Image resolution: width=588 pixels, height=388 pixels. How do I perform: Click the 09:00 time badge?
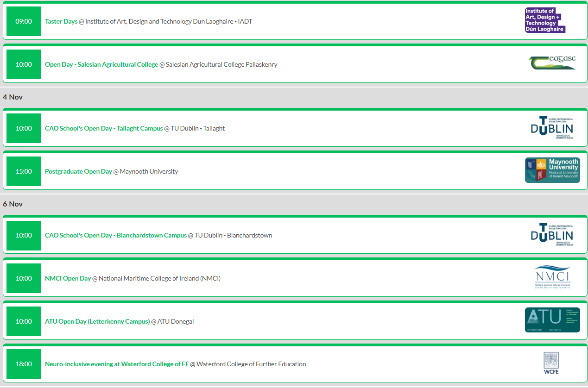[24, 21]
